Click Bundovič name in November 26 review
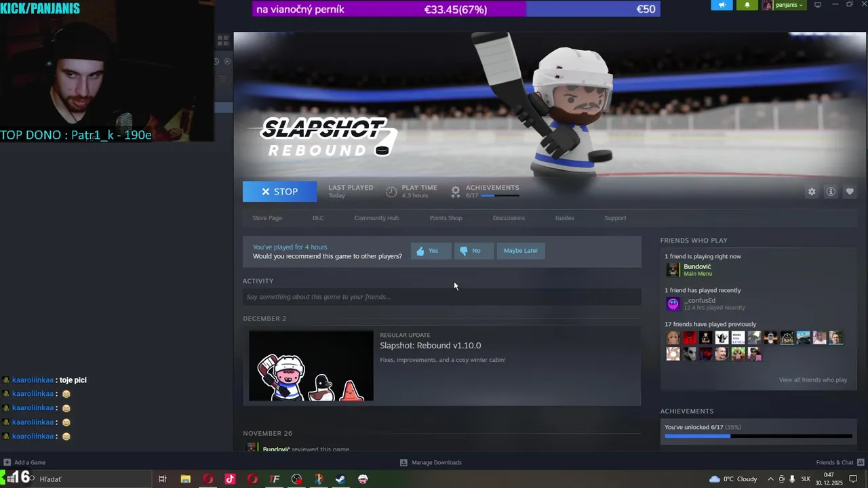 [276, 449]
